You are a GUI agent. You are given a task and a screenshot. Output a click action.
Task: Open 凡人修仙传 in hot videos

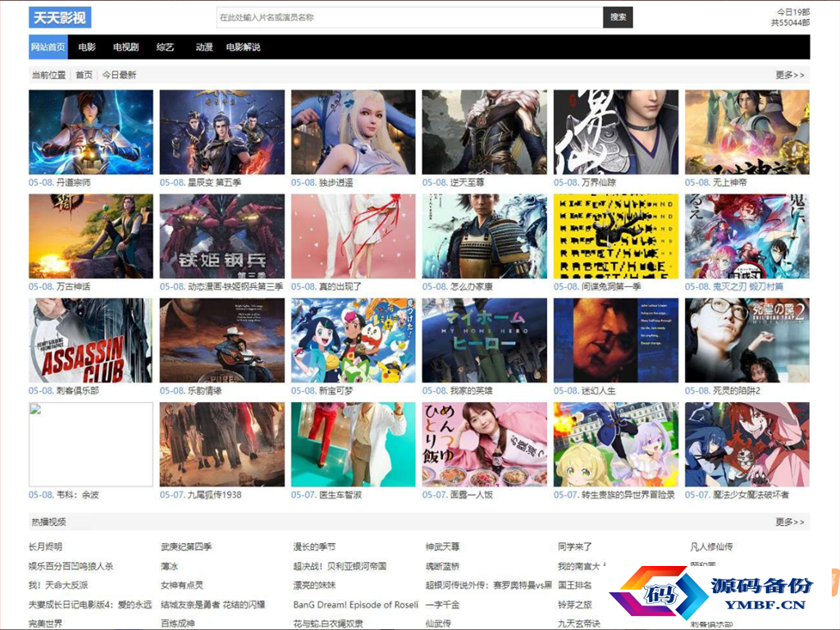pos(711,547)
